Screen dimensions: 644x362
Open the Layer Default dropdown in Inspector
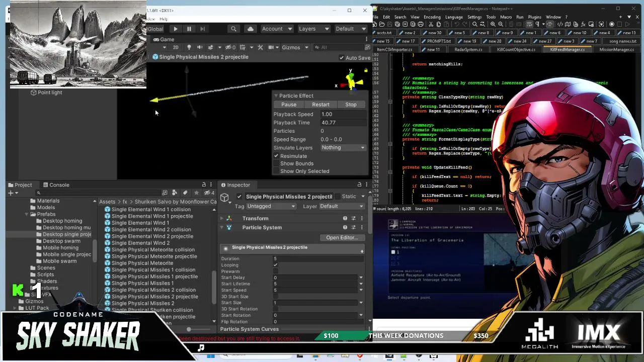[341, 206]
